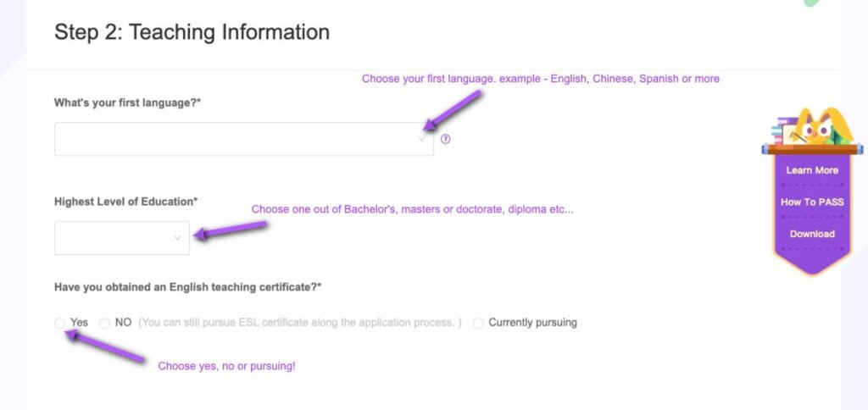Image resolution: width=868 pixels, height=410 pixels.
Task: Click the 'Choose one out of Bachelor's' annotation
Action: click(x=412, y=209)
